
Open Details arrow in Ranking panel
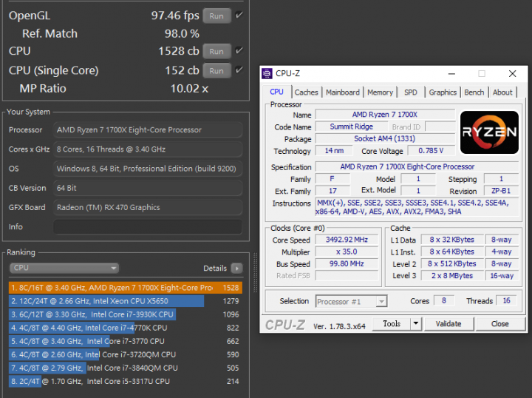point(236,269)
